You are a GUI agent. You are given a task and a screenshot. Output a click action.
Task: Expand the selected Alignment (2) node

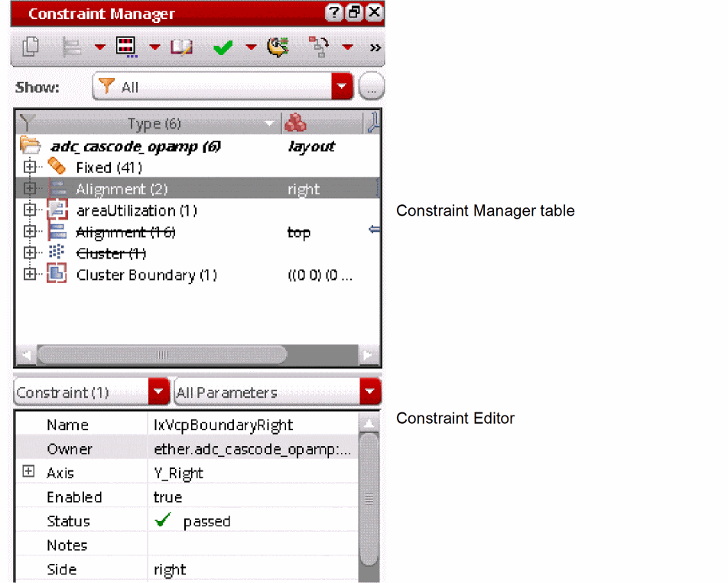click(30, 188)
